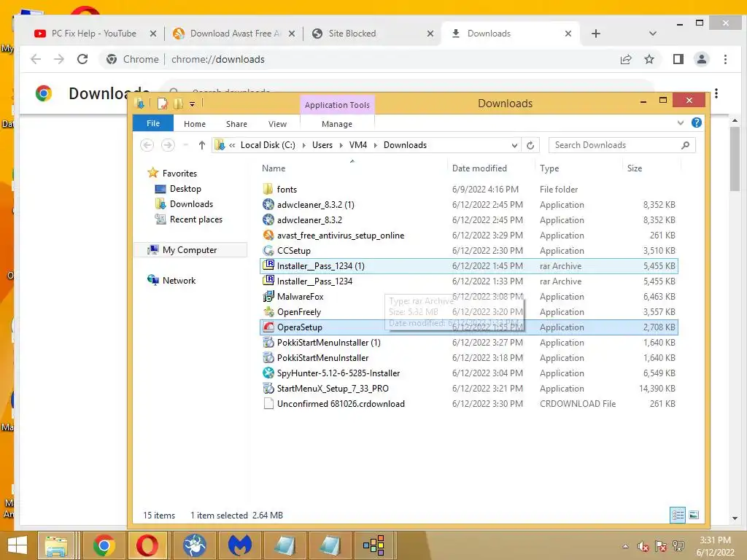Select Favorites in the navigation pane
747x560 pixels.
coord(179,174)
